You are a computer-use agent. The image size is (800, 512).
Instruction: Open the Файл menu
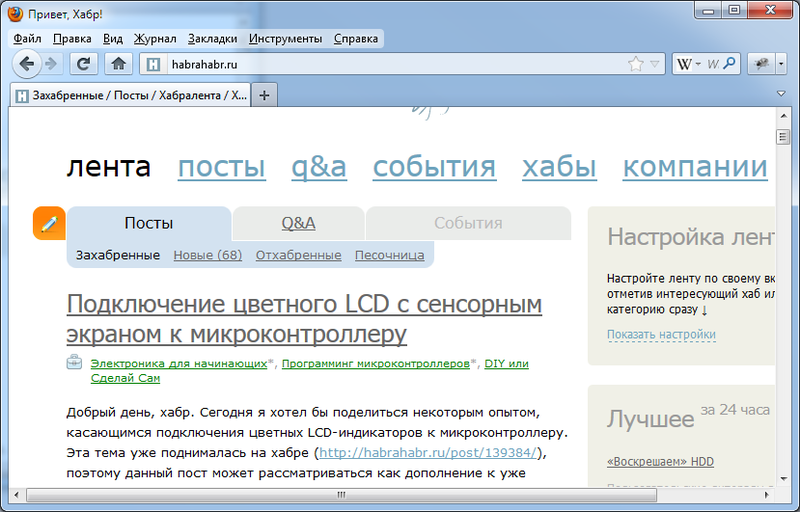click(28, 39)
